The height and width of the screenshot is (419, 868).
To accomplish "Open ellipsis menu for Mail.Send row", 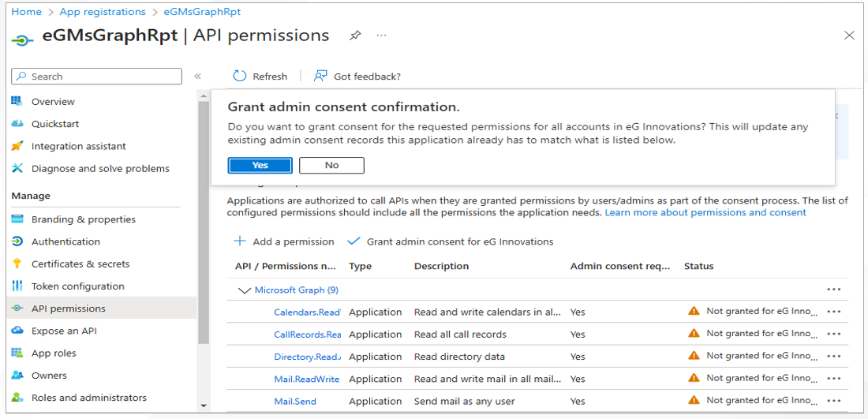I will point(834,401).
